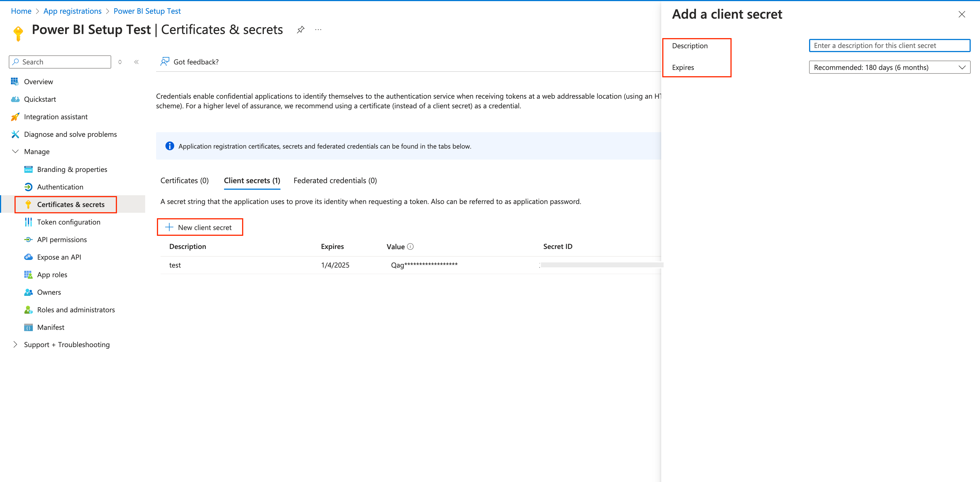Click the Expose an API cloud icon
Screen dimensions: 980x482
tap(28, 257)
